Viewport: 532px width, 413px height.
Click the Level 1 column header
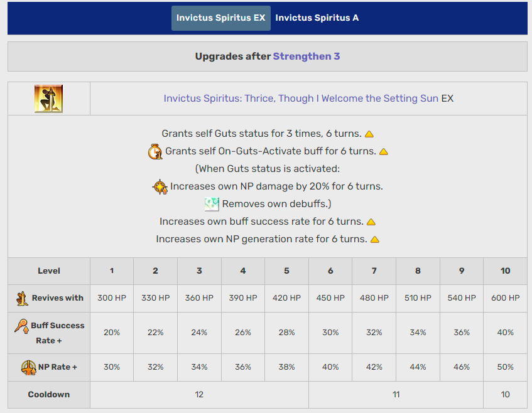(112, 271)
